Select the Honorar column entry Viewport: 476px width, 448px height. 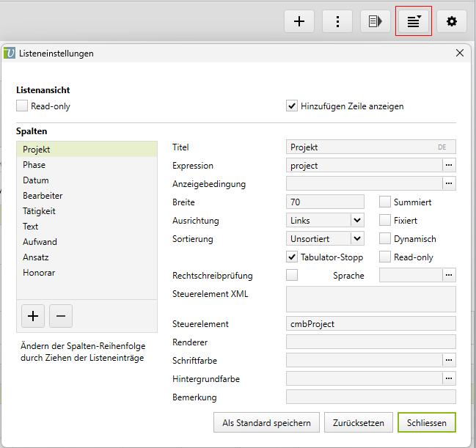pyautogui.click(x=39, y=273)
